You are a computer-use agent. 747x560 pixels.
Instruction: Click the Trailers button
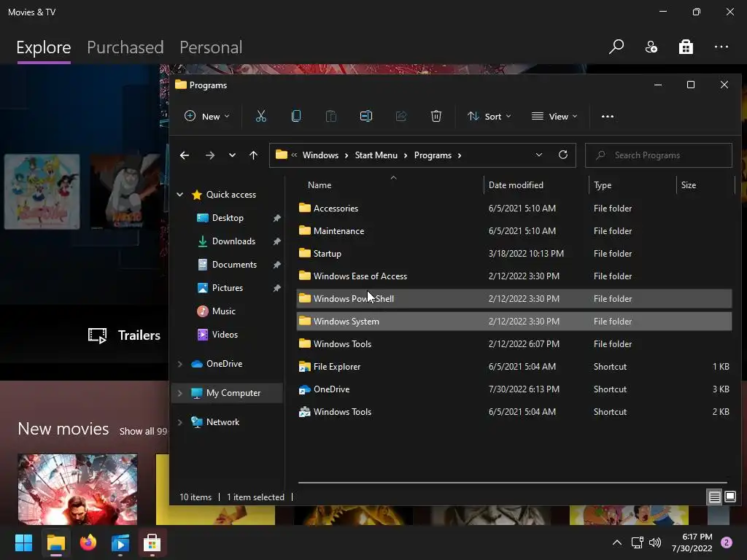pyautogui.click(x=124, y=335)
